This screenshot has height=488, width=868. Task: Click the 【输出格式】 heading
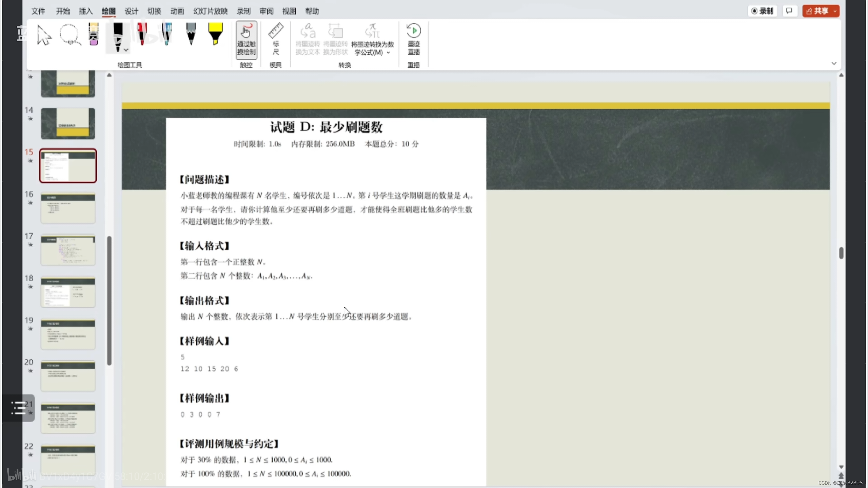point(204,300)
